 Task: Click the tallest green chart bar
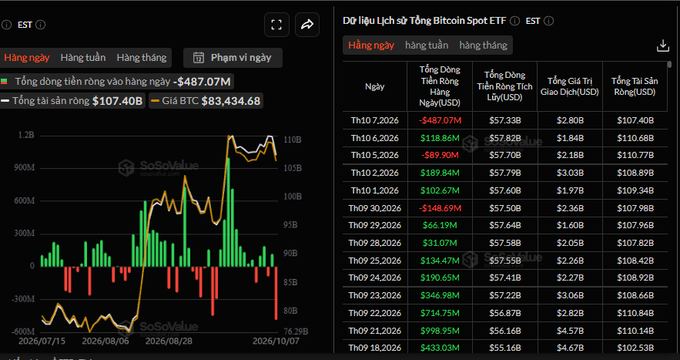coord(229,212)
